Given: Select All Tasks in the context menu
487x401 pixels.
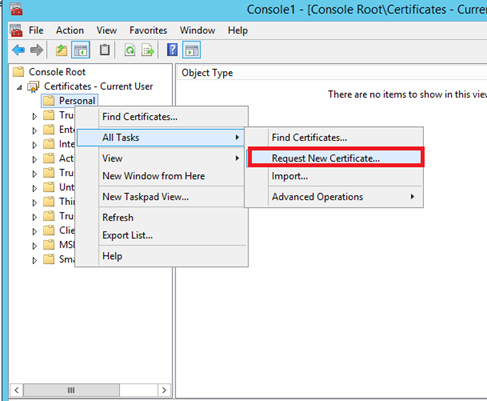Looking at the screenshot, I should (161, 137).
